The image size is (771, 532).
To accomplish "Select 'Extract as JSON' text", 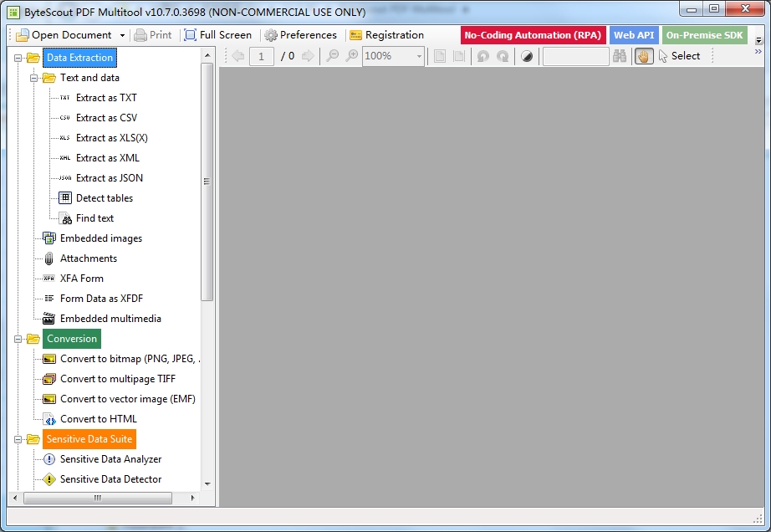I will 110,178.
